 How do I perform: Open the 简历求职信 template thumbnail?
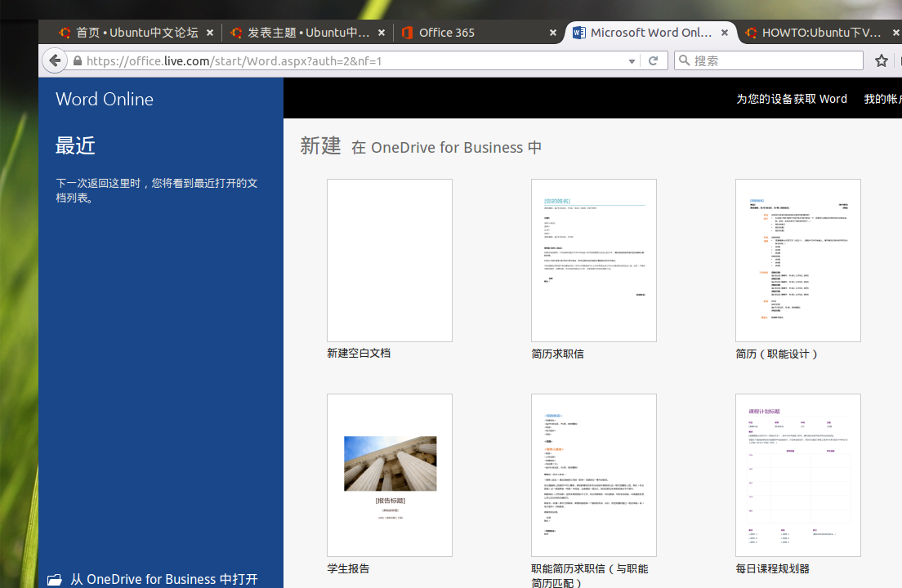[x=594, y=261]
